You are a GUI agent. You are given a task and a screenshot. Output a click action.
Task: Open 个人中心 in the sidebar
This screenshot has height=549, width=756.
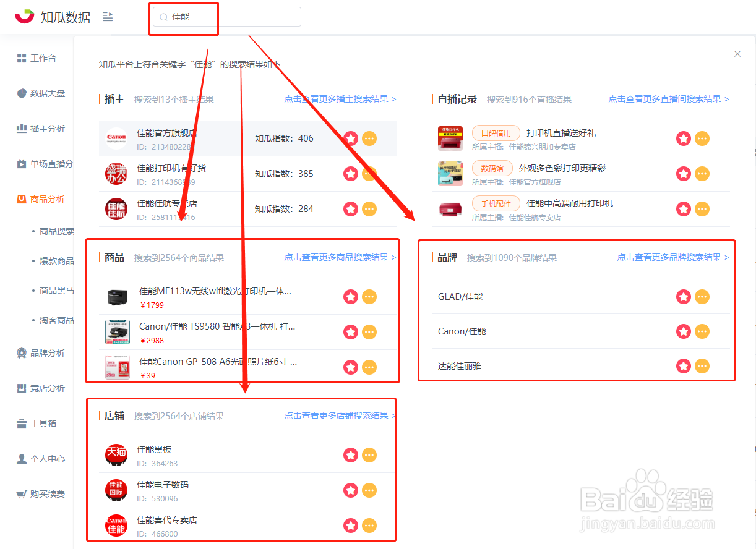click(x=41, y=459)
